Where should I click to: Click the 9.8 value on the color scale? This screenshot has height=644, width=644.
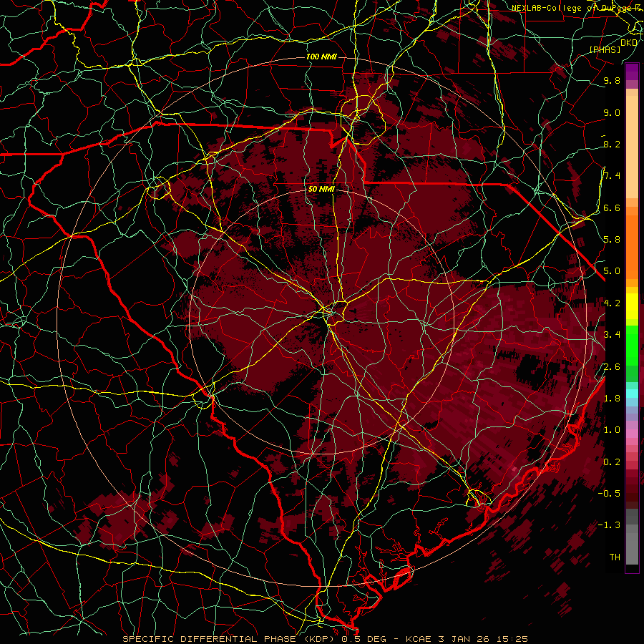click(612, 80)
